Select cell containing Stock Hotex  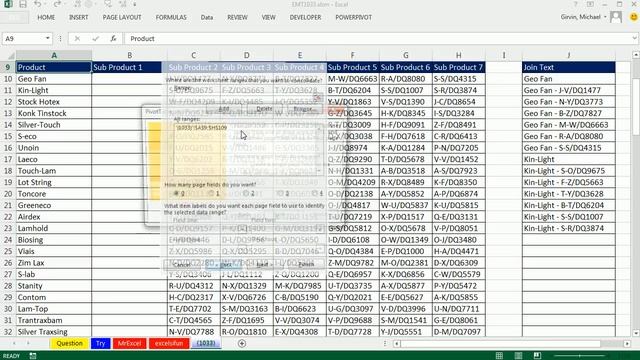point(54,102)
